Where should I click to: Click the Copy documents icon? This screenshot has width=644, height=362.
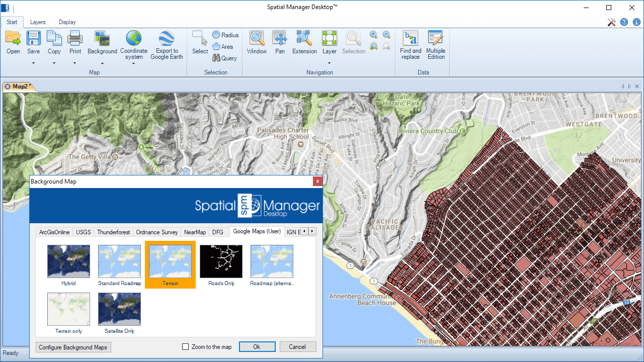[x=54, y=38]
